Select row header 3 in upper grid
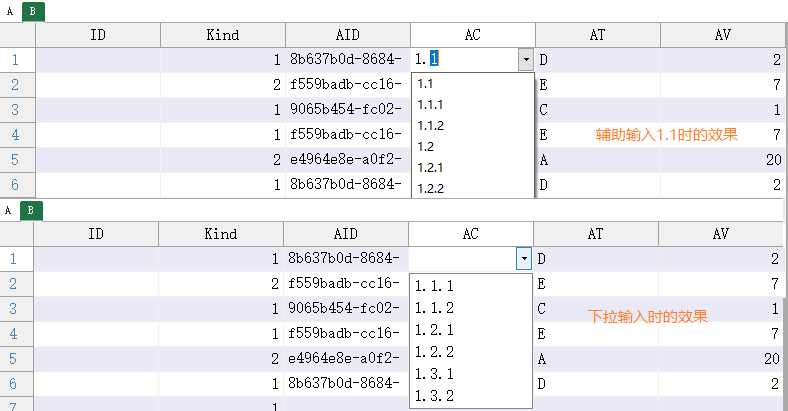This screenshot has height=411, width=788. tap(15, 110)
